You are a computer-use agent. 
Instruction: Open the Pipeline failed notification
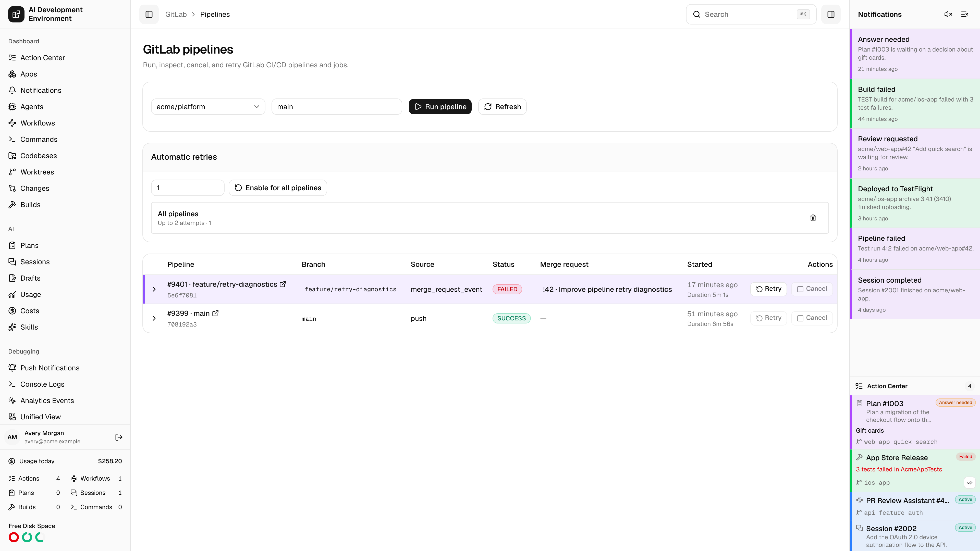[915, 249]
